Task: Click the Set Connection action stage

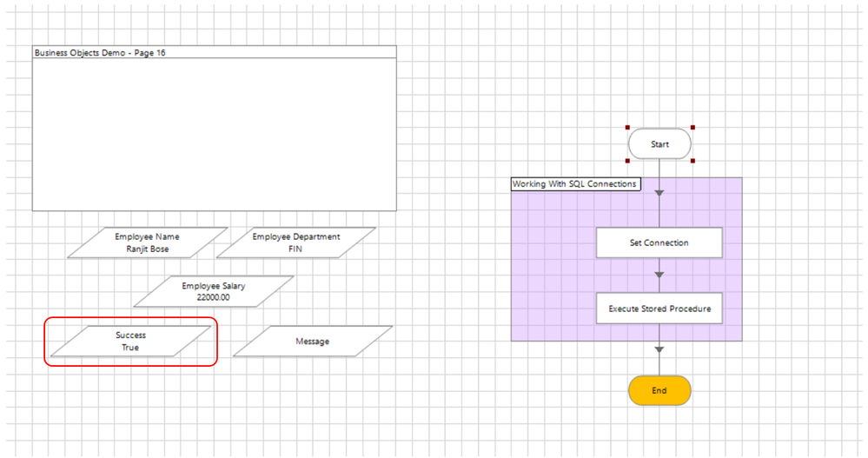Action: pyautogui.click(x=659, y=242)
